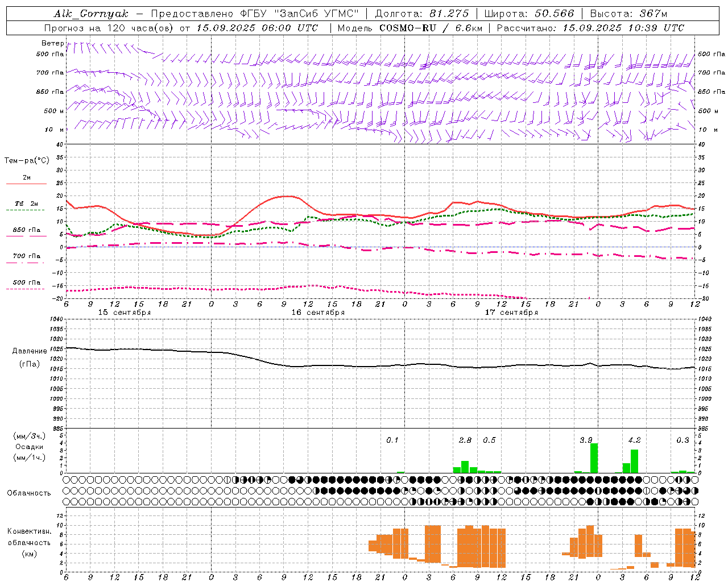Click the 17 сентября date label

pos(511,313)
